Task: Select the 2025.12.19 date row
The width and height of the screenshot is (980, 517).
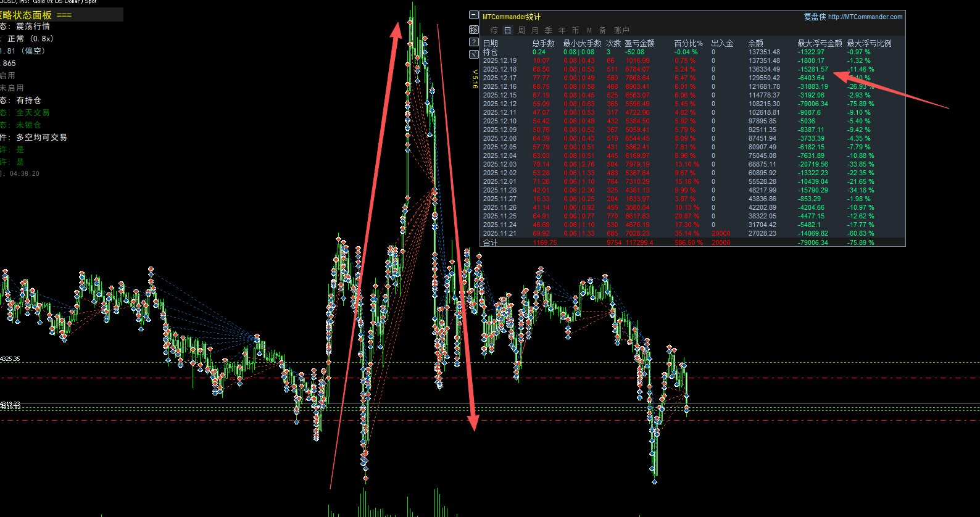Action: [x=500, y=60]
